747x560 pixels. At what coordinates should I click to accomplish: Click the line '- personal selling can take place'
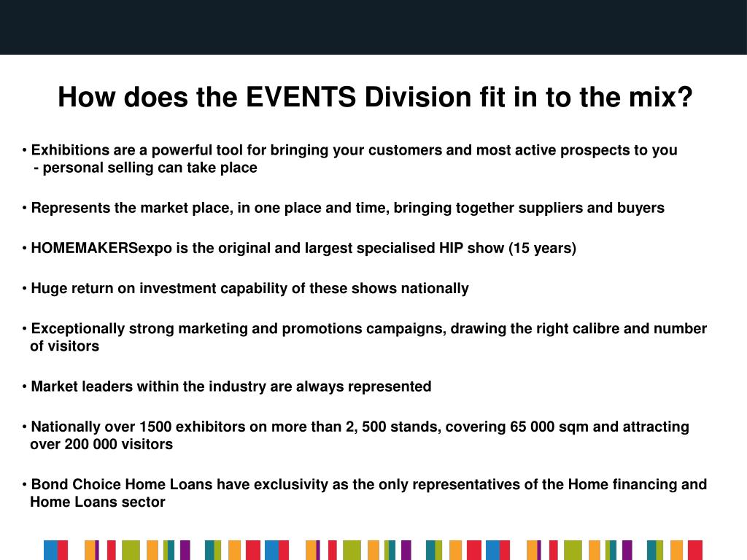point(146,168)
